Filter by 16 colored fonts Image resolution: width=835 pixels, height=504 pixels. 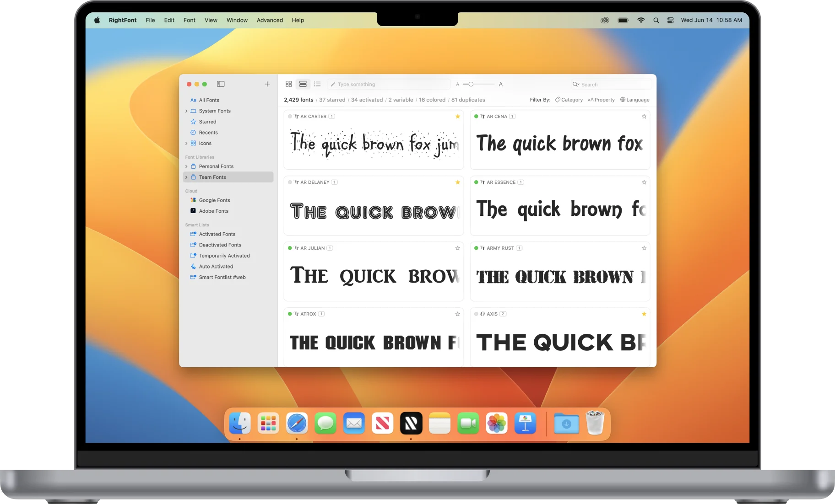[x=432, y=100]
